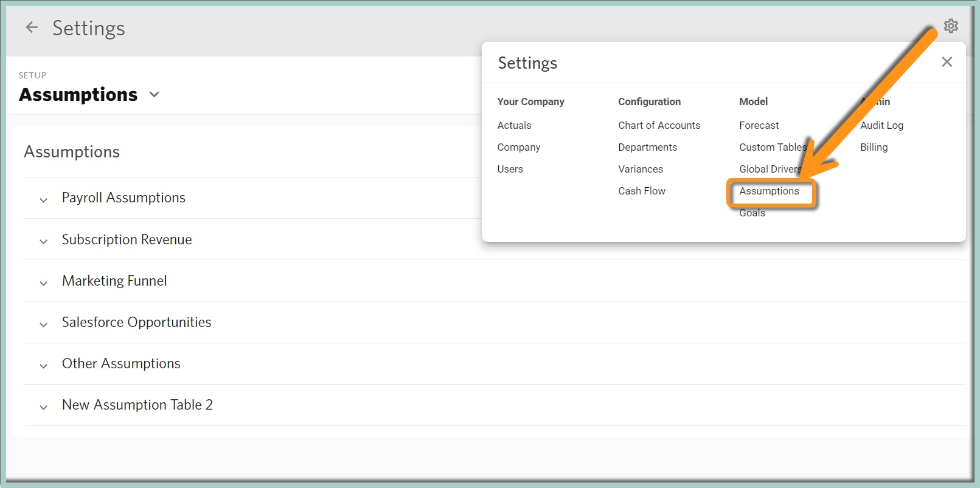Click the Billing admin link

(874, 147)
